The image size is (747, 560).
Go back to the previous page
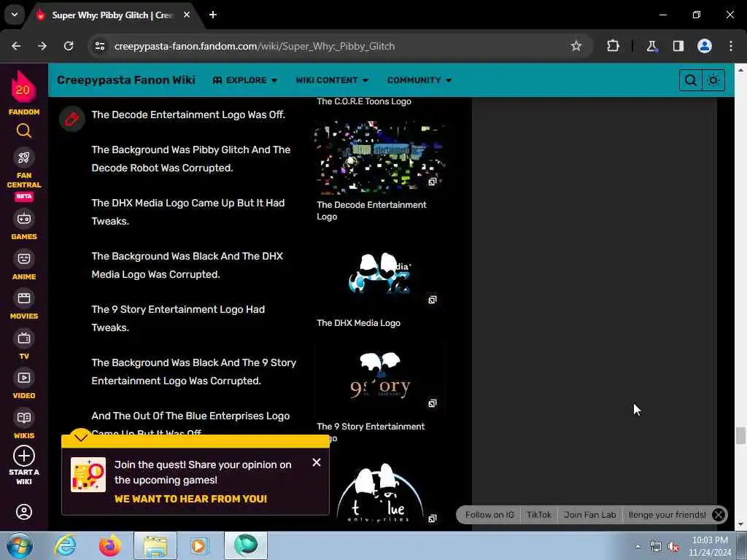coord(16,46)
